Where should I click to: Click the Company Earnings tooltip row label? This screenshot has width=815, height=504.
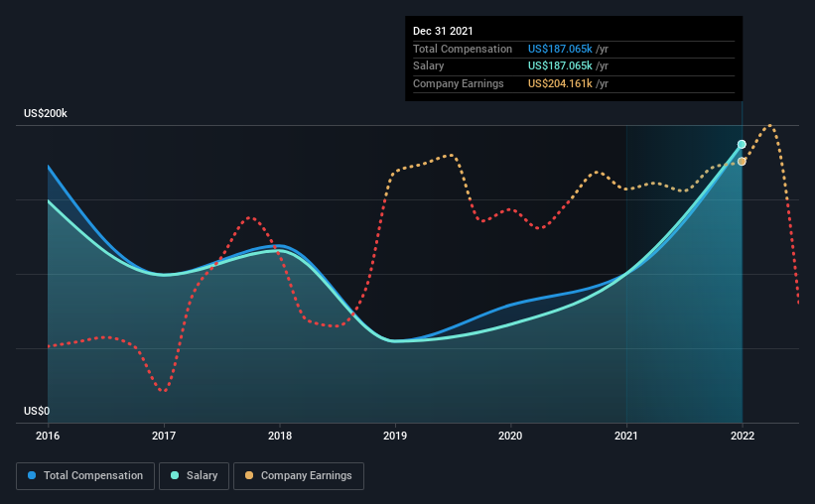point(458,83)
